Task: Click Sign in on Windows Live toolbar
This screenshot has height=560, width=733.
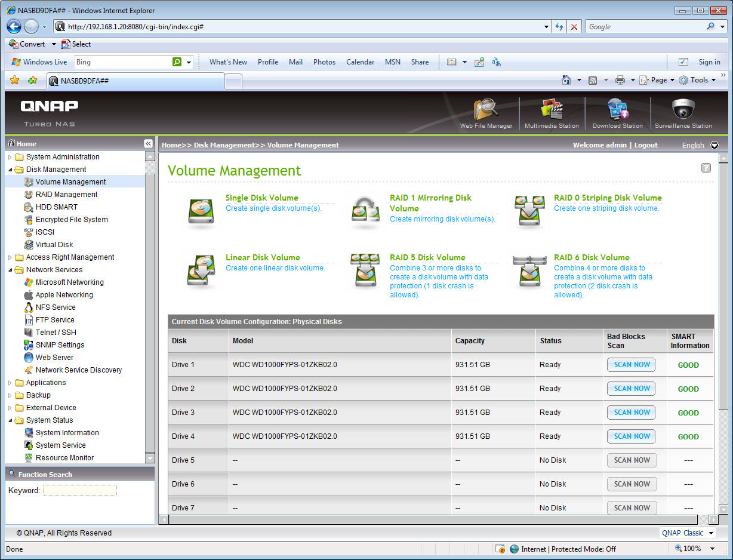Action: (x=709, y=62)
